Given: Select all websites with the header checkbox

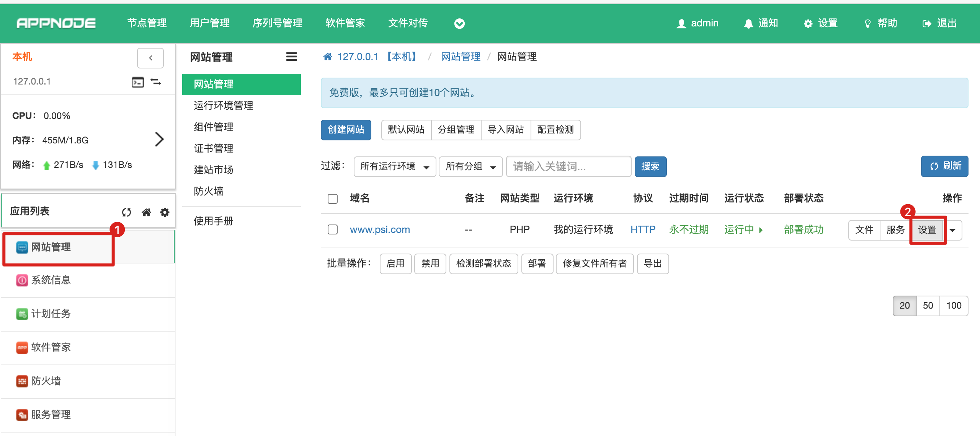Looking at the screenshot, I should [333, 199].
